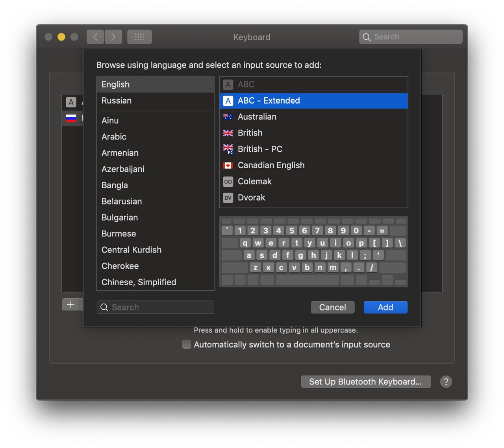Viewport: 504px width, 448px height.
Task: Click the Add button
Action: 385,307
